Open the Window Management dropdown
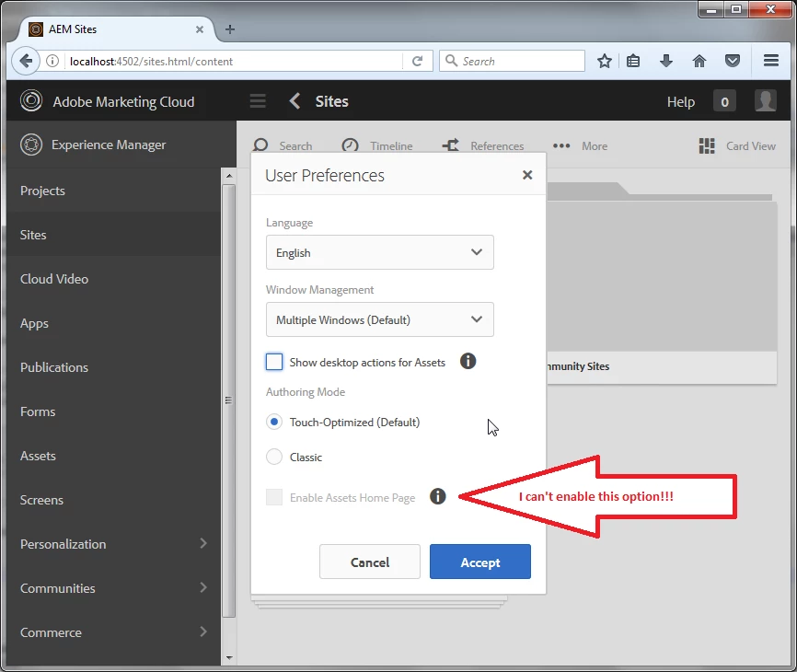The height and width of the screenshot is (672, 797). (380, 319)
